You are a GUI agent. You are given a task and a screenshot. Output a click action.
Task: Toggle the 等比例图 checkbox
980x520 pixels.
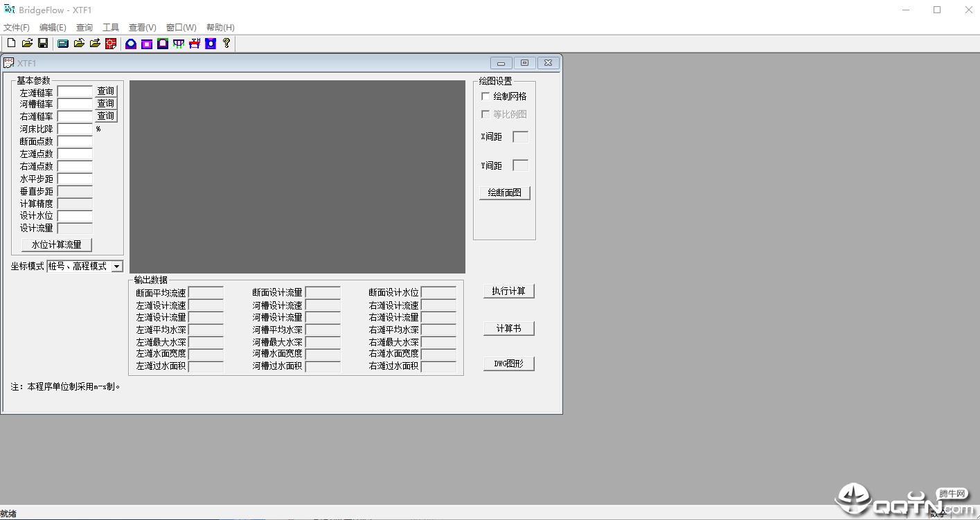(485, 114)
